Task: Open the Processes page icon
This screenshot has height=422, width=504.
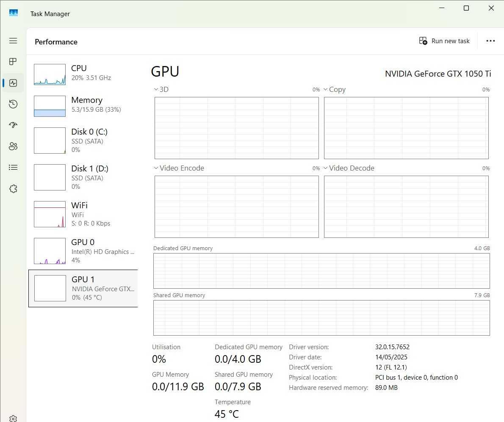Action: [x=13, y=62]
